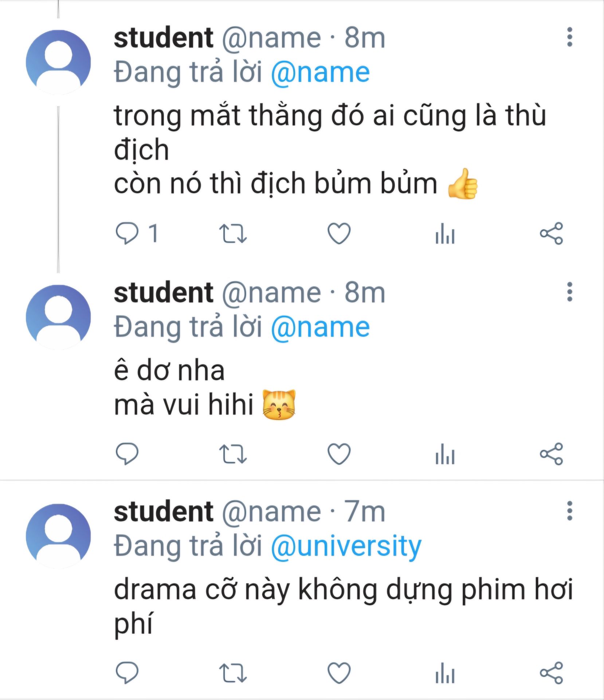Image resolution: width=604 pixels, height=700 pixels.
Task: View analytics of the 'thù địch' tweet
Action: pos(445,233)
